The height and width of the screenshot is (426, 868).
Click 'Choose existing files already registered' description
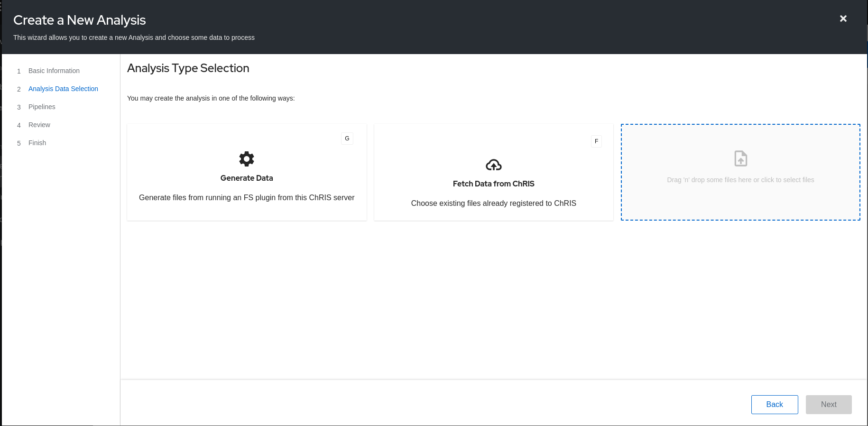[x=494, y=203]
